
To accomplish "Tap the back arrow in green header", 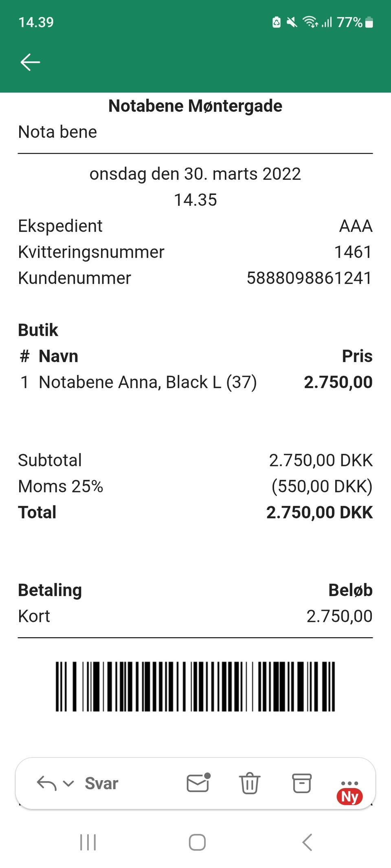I will [30, 62].
